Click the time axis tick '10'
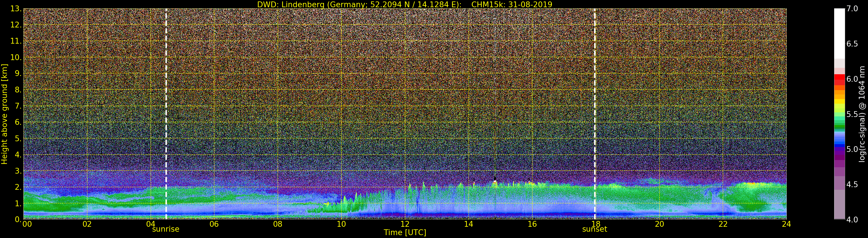 click(x=341, y=224)
